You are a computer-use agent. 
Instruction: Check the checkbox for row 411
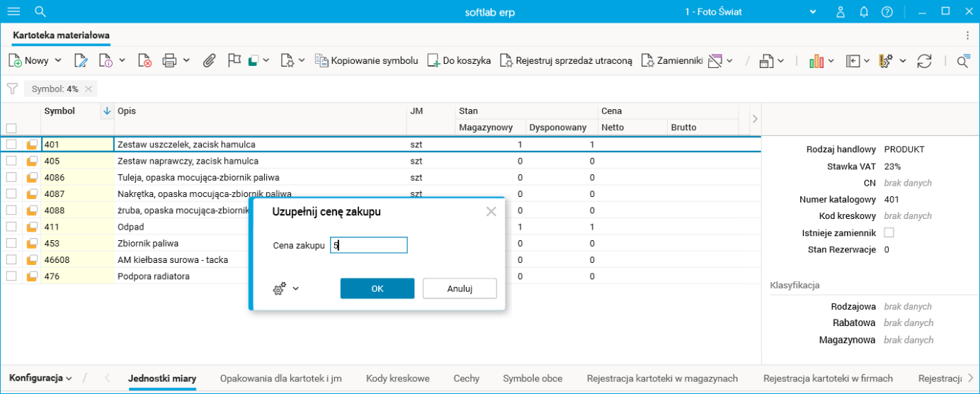tap(11, 227)
